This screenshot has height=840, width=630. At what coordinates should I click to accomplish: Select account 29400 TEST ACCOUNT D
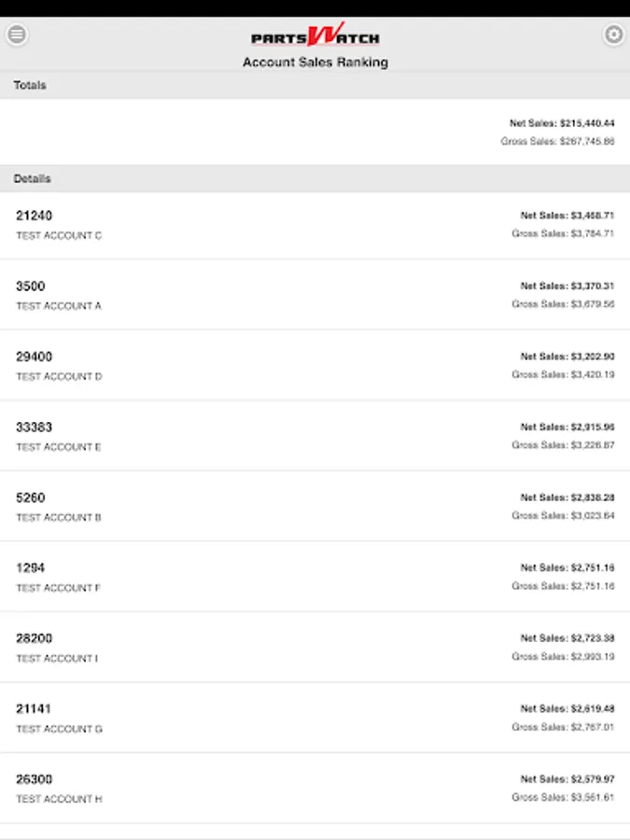tap(315, 365)
